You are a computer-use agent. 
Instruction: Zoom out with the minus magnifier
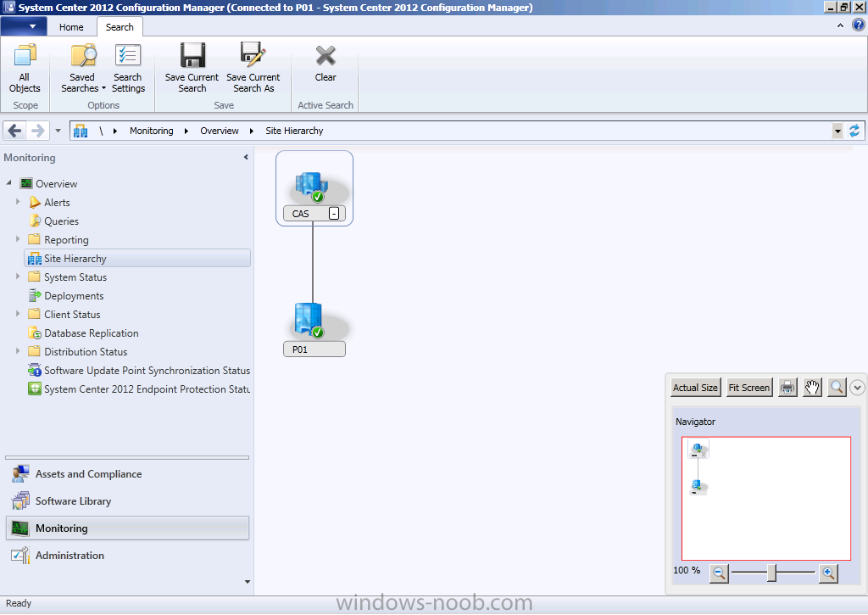tap(719, 573)
